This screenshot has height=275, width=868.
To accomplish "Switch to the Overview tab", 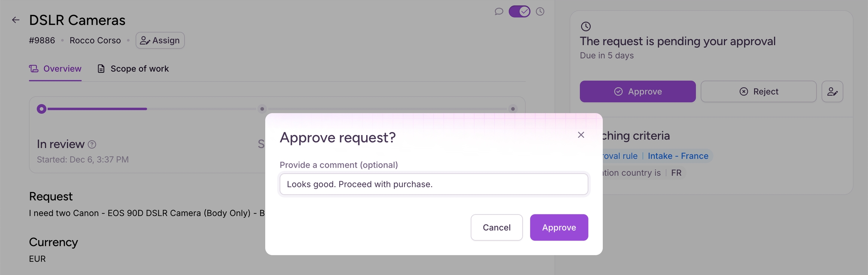I will pyautogui.click(x=55, y=69).
